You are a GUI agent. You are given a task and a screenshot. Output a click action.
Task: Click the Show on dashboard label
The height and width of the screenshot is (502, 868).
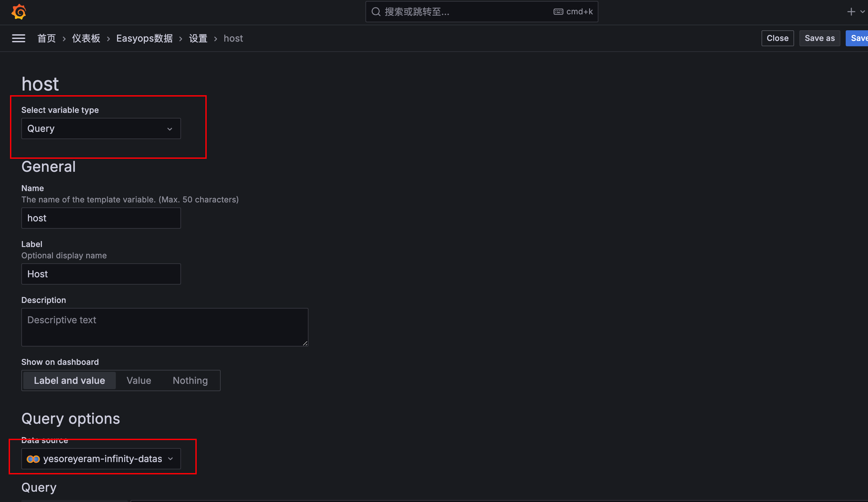point(60,362)
